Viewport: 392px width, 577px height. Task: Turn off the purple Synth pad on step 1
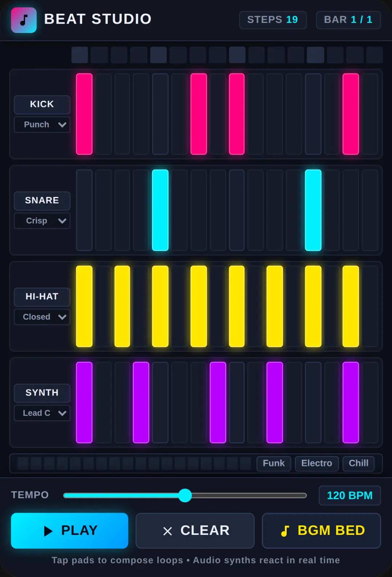coord(84,402)
